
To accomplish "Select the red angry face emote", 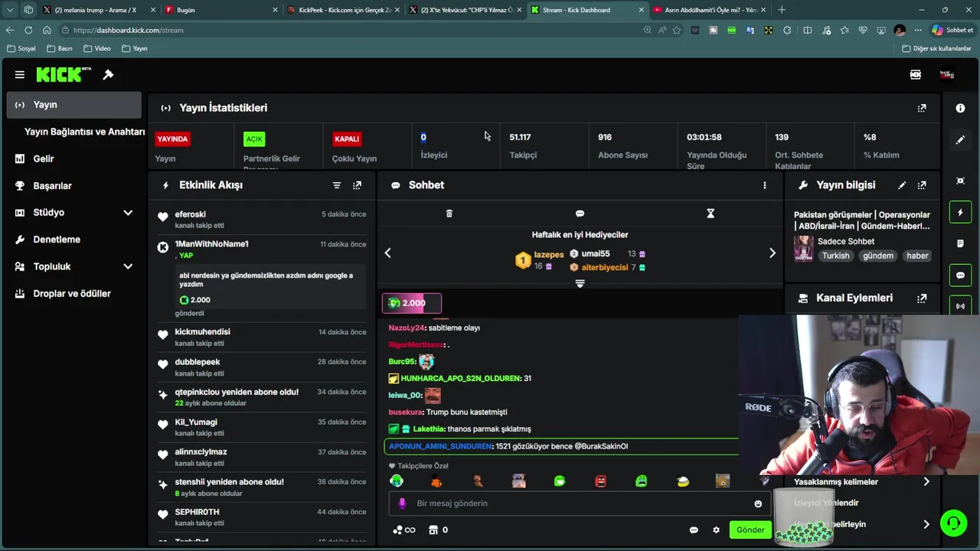I will [x=600, y=481].
